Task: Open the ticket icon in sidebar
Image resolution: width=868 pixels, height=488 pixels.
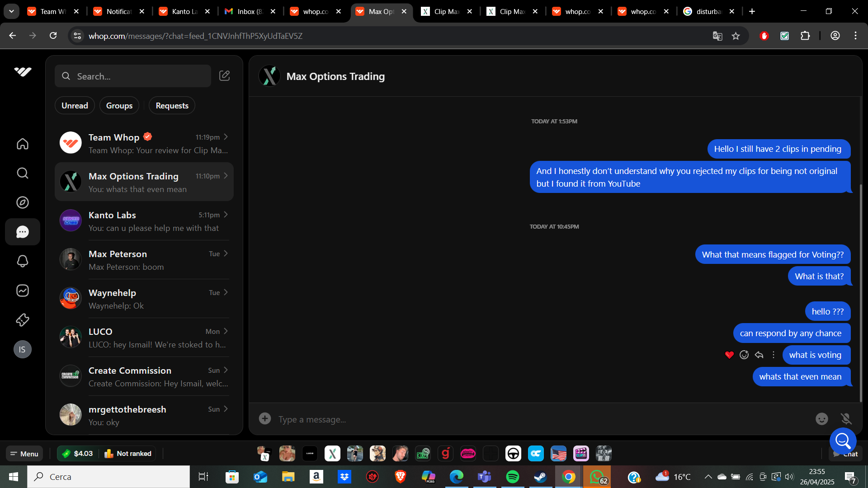Action: [23, 320]
